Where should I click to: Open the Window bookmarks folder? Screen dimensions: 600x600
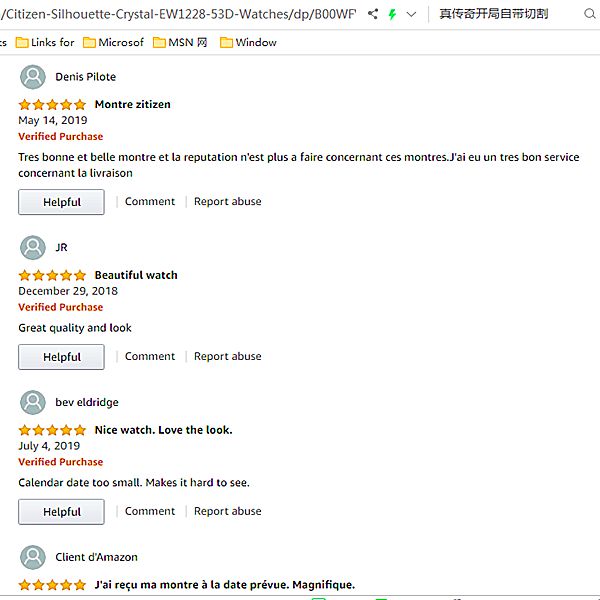pyautogui.click(x=248, y=42)
